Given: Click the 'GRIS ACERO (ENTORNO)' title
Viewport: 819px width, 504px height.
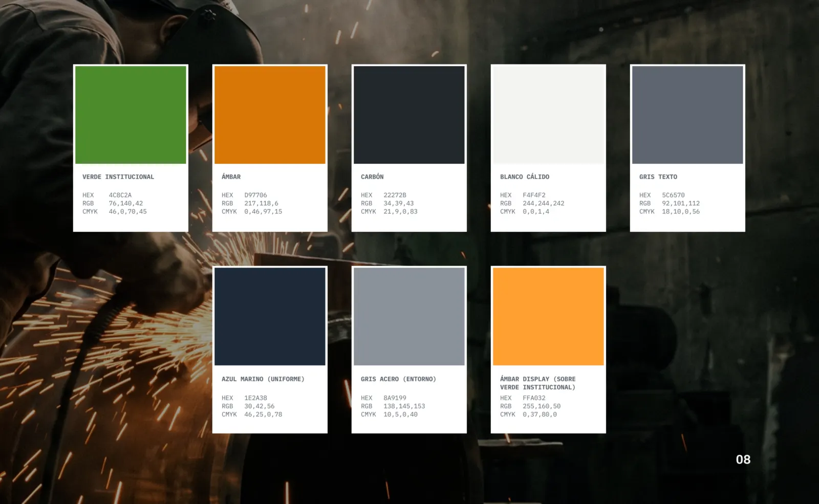Looking at the screenshot, I should point(398,379).
